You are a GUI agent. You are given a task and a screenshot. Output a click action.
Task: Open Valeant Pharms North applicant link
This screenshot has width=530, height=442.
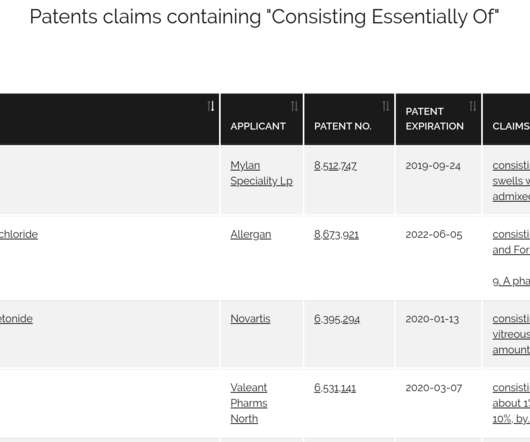click(249, 403)
